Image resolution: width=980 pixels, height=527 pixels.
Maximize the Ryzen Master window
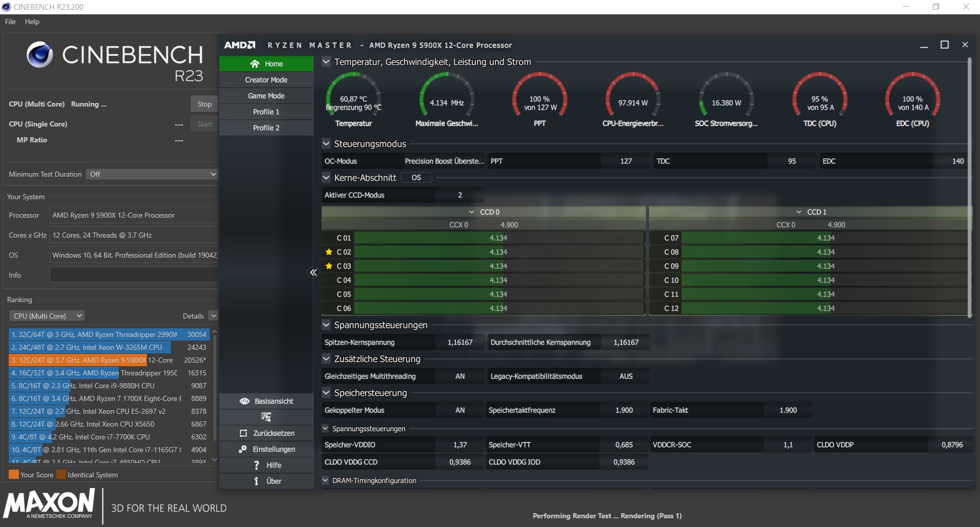[945, 45]
